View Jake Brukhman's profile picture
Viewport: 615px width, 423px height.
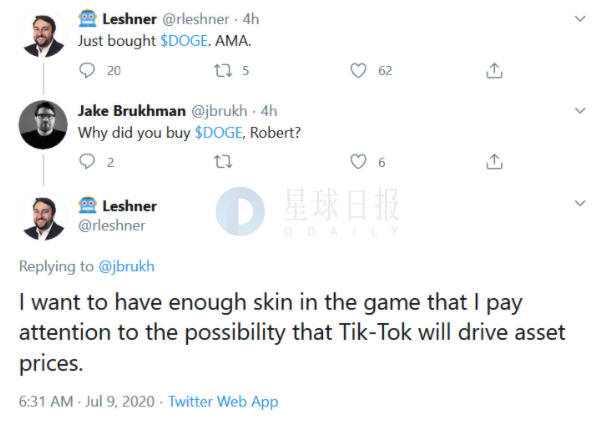coord(43,124)
